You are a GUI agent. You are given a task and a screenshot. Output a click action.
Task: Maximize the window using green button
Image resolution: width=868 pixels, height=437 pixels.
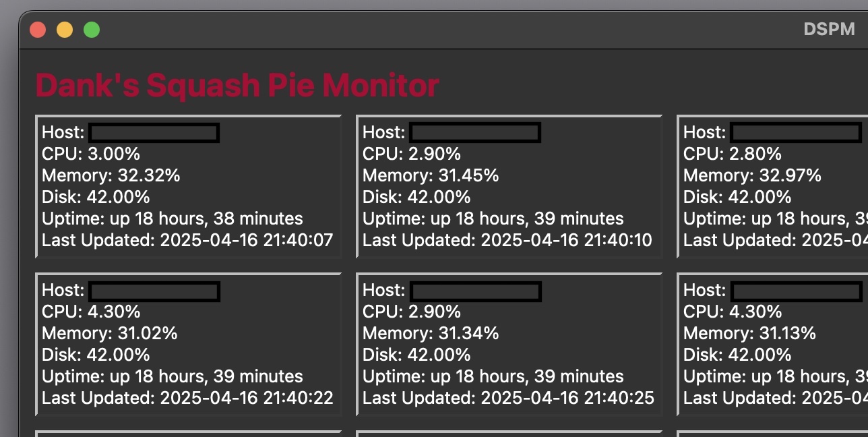coord(92,30)
